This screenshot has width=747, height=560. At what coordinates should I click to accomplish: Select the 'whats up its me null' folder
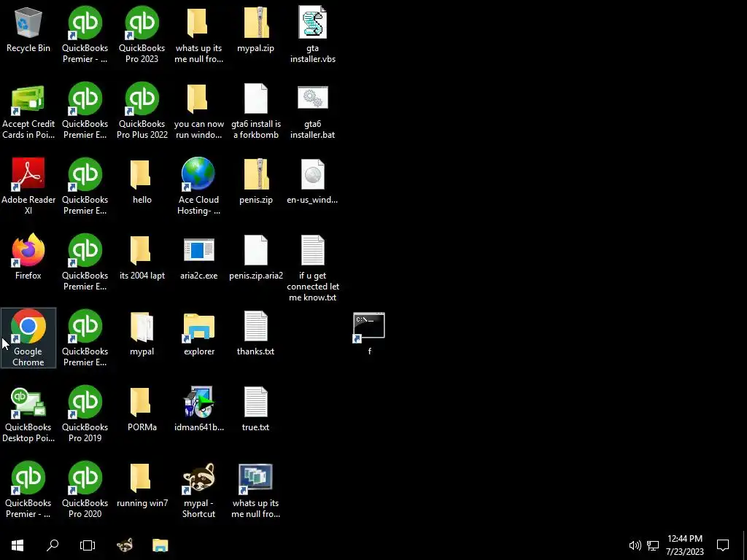(x=198, y=34)
